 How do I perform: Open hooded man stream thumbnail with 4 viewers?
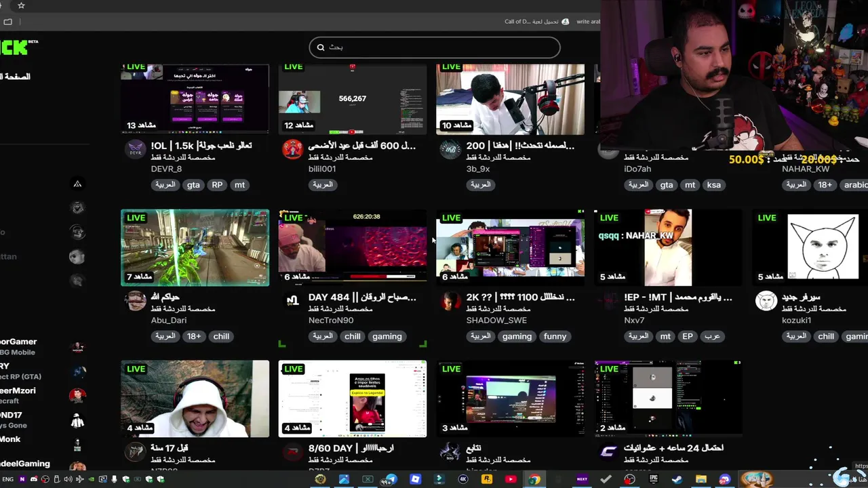(x=195, y=399)
